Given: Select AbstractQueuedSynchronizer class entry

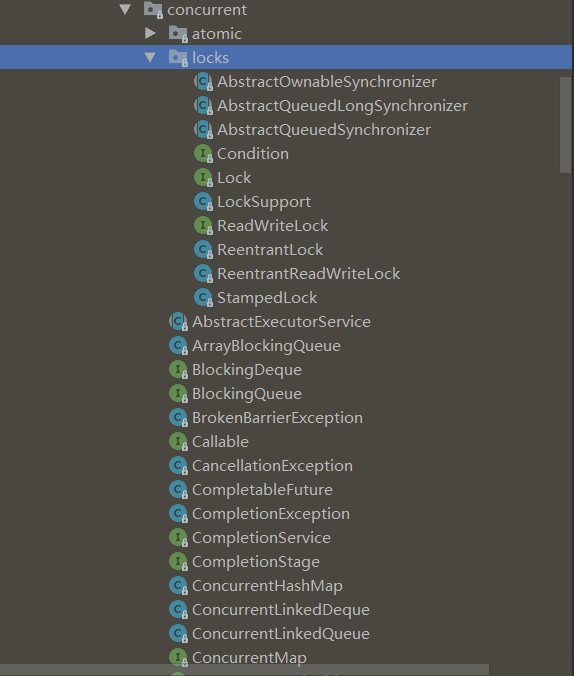Looking at the screenshot, I should pos(324,130).
